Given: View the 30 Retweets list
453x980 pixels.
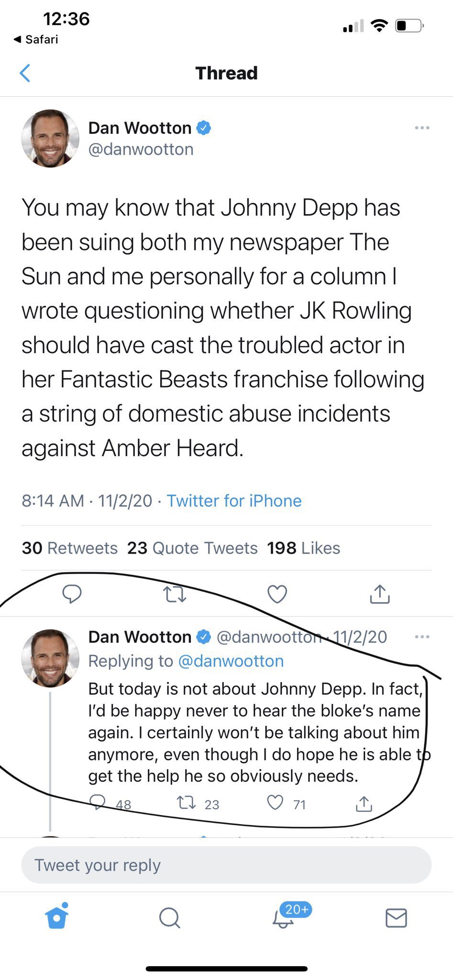Looking at the screenshot, I should click(x=70, y=548).
